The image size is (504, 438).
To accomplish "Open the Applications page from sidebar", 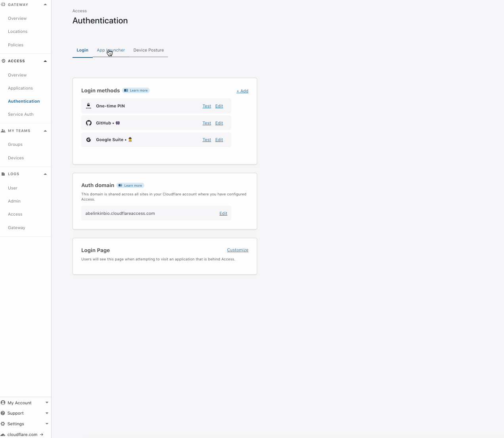I will (x=20, y=88).
